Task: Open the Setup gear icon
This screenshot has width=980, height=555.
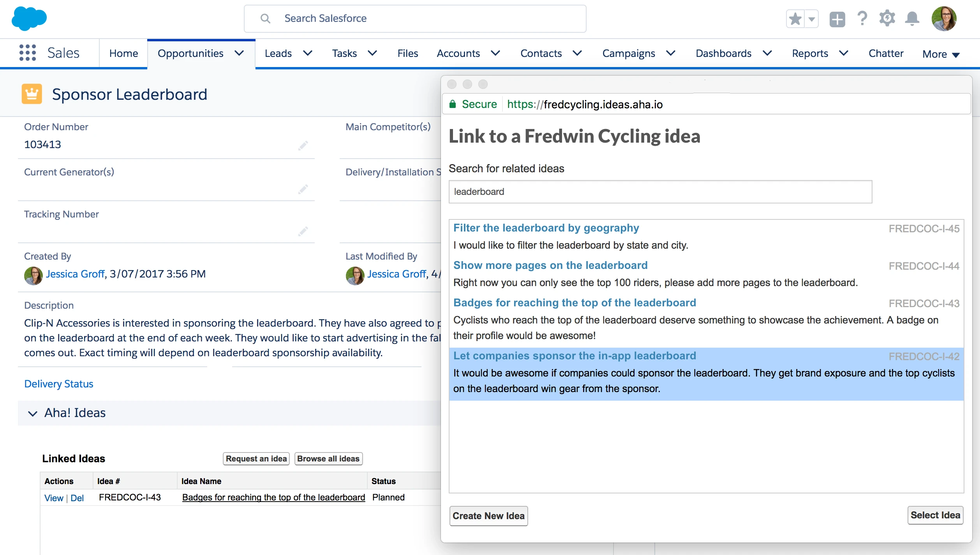Action: (887, 18)
